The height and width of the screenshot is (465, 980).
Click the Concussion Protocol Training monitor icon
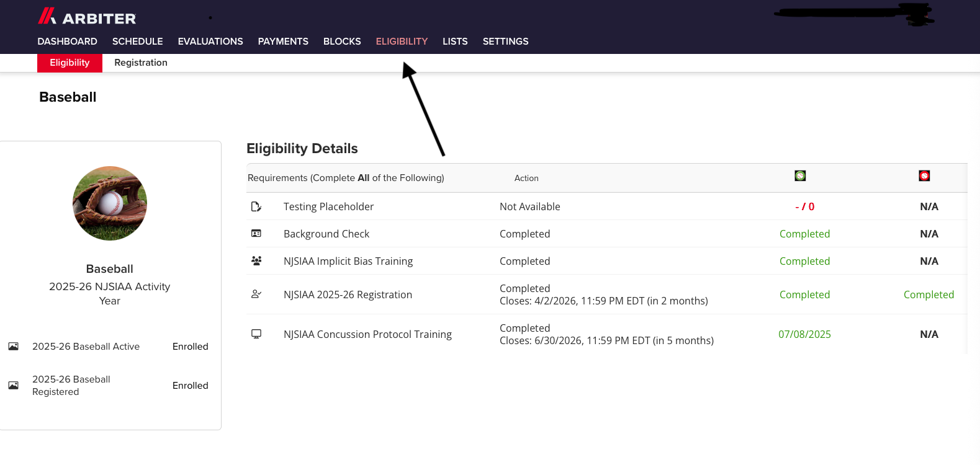(256, 334)
